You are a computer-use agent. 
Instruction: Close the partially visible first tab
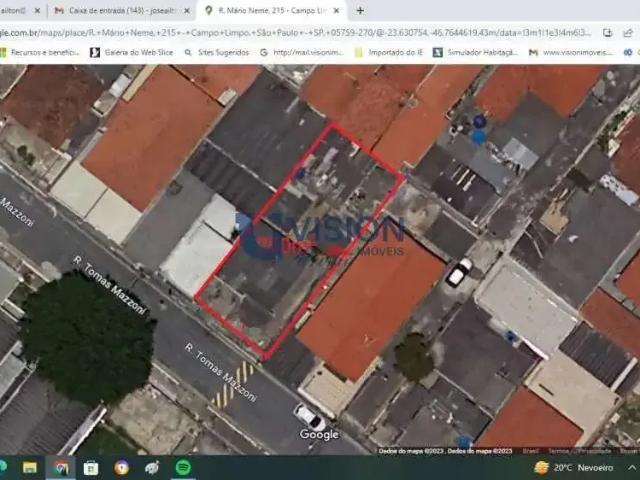pyautogui.click(x=37, y=11)
